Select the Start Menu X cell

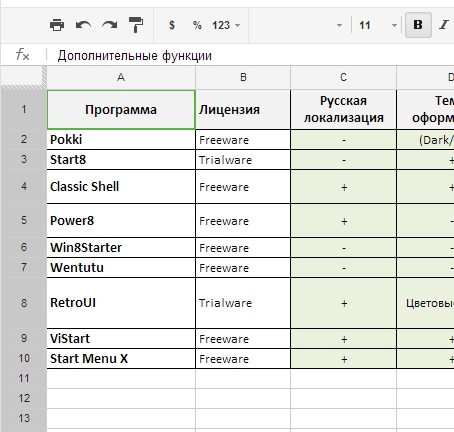tap(121, 359)
